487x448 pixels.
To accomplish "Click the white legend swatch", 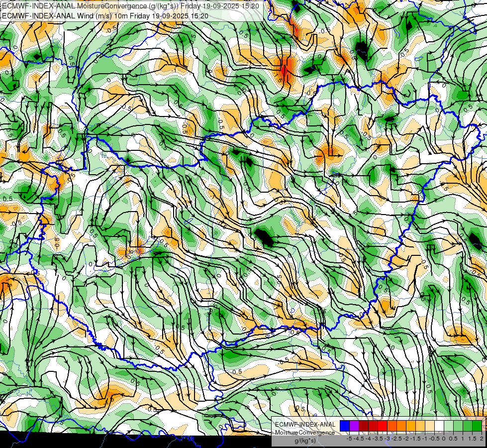I will point(439,426).
